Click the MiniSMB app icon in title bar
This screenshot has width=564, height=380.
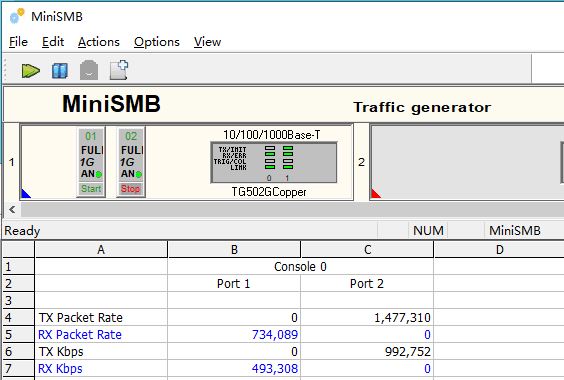[17, 16]
